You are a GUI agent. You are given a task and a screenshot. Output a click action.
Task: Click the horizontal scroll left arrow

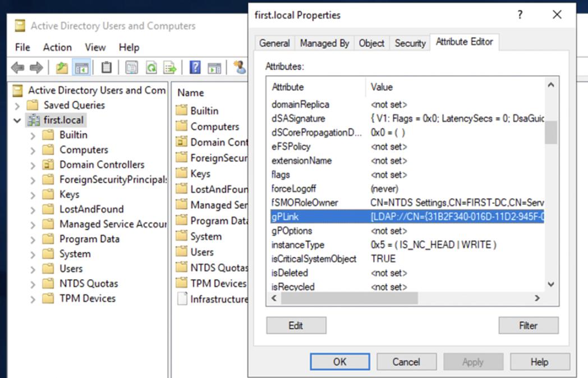click(274, 298)
